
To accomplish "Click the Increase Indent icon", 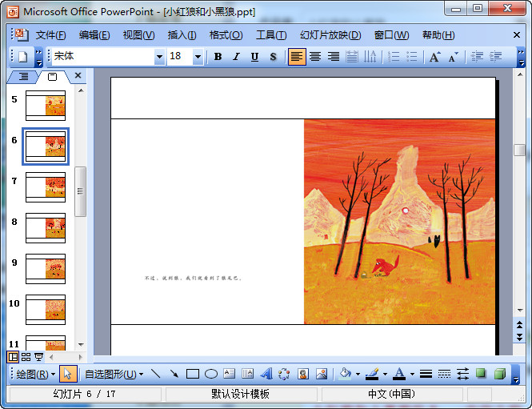I will [496, 57].
